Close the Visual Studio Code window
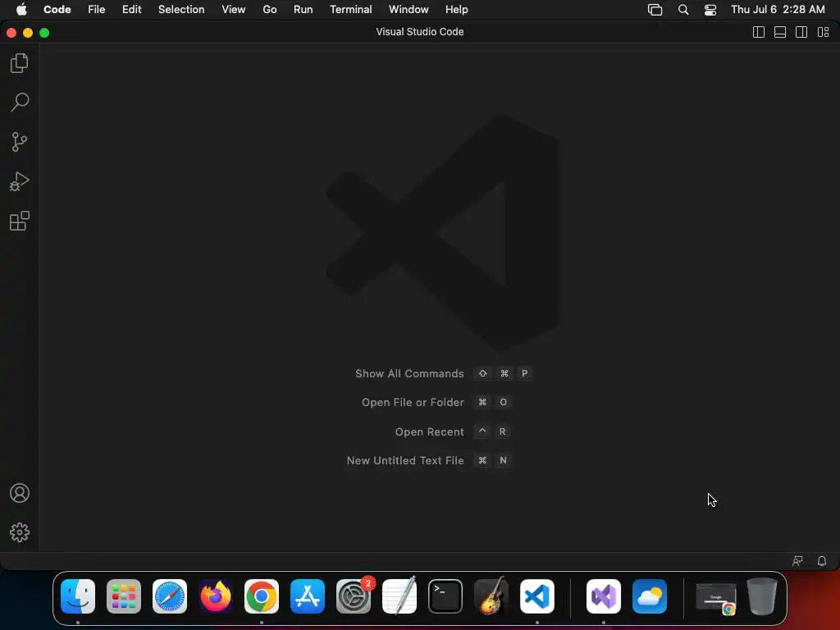The image size is (840, 630). 11,33
